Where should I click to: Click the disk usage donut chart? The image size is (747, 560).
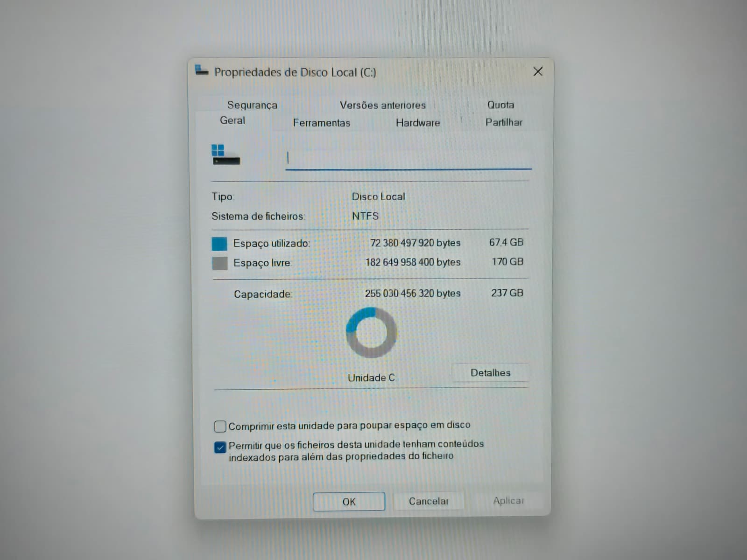tap(372, 332)
